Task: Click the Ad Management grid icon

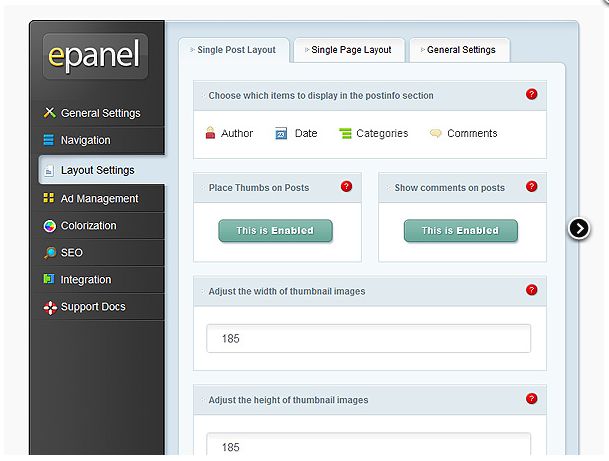Action: click(49, 198)
